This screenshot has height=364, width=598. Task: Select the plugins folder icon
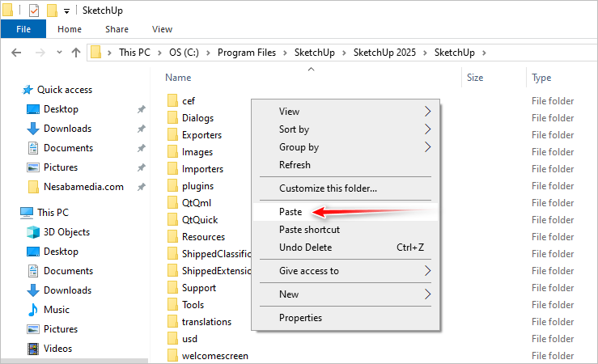[x=172, y=185]
